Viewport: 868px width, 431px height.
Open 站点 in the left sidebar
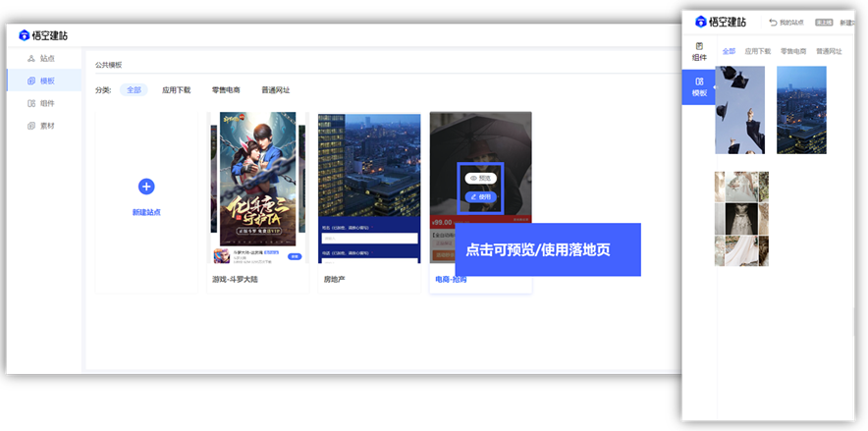tap(46, 59)
